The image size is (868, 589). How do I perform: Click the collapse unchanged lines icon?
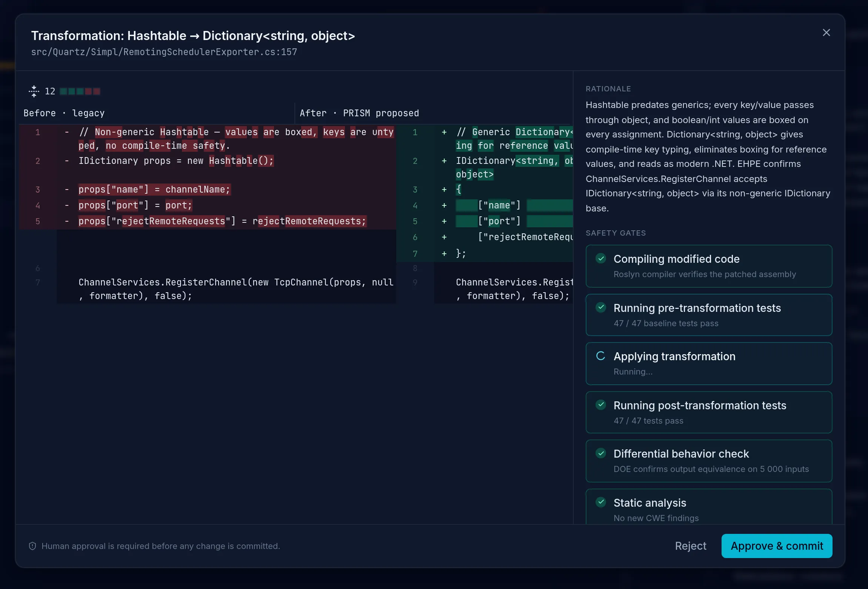point(34,91)
